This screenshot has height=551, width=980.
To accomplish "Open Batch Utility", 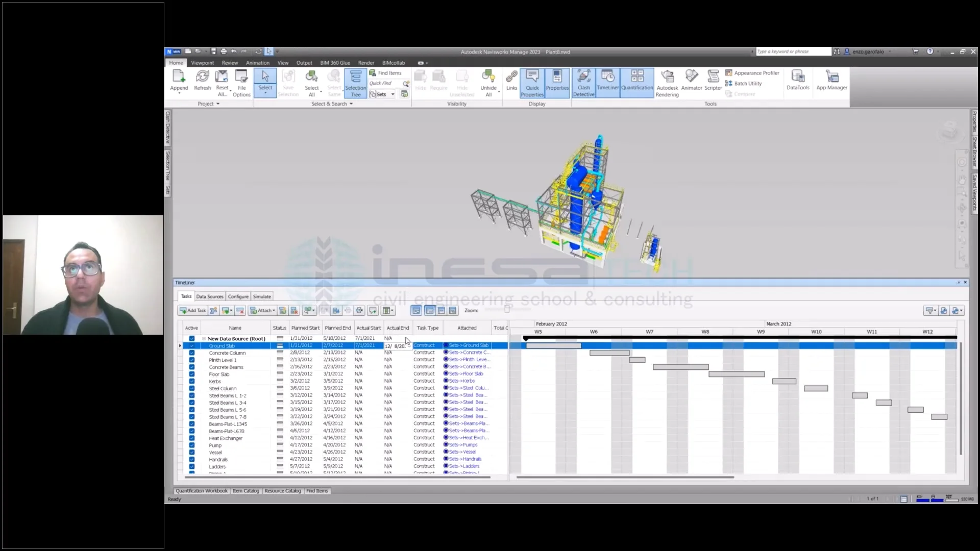I will coord(744,83).
